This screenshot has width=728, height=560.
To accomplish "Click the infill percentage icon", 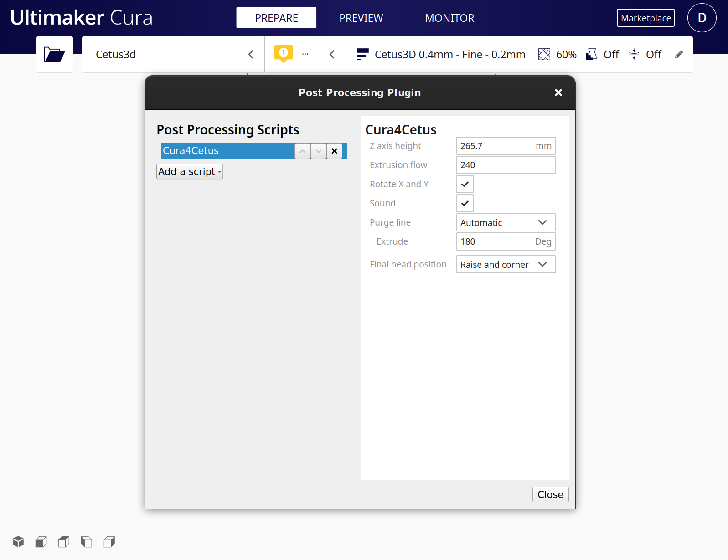I will tap(544, 55).
